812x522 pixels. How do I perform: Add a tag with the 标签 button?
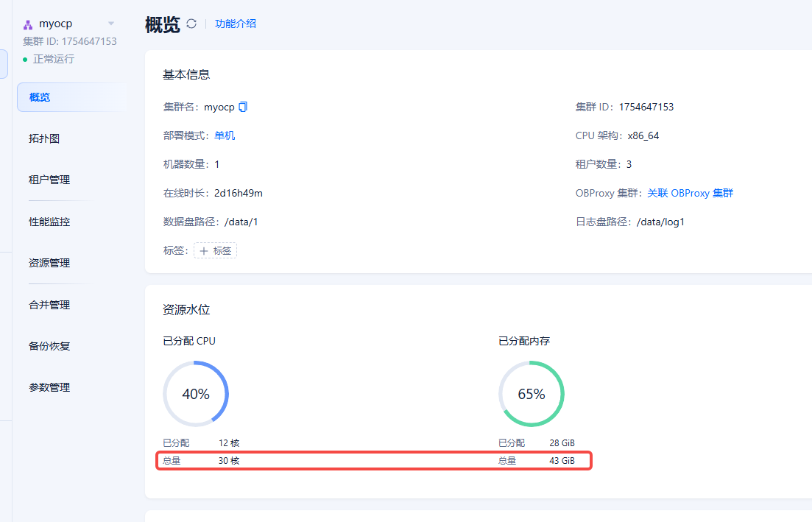point(216,250)
